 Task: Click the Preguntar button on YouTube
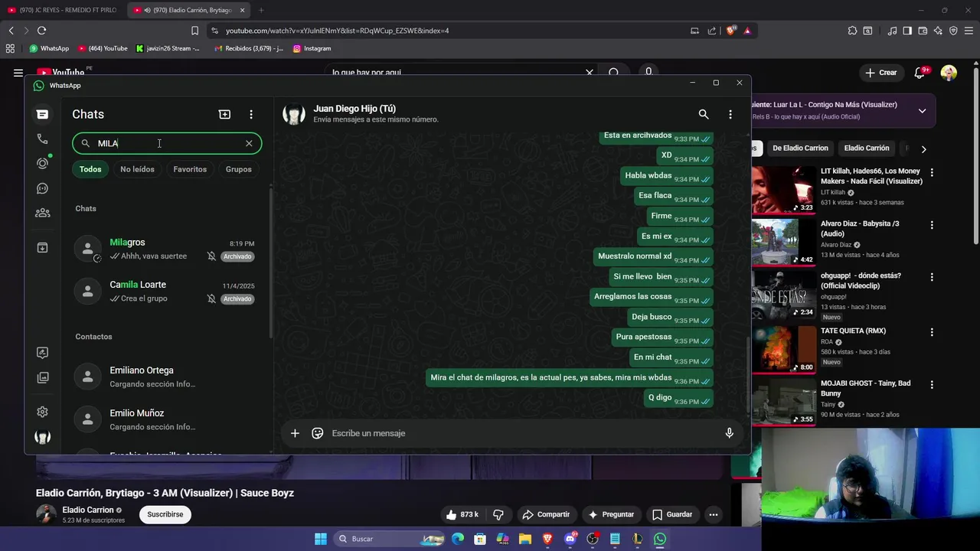pos(611,514)
